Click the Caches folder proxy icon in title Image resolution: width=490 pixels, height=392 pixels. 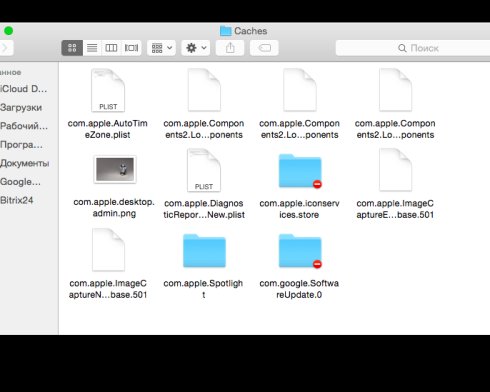pyautogui.click(x=226, y=31)
